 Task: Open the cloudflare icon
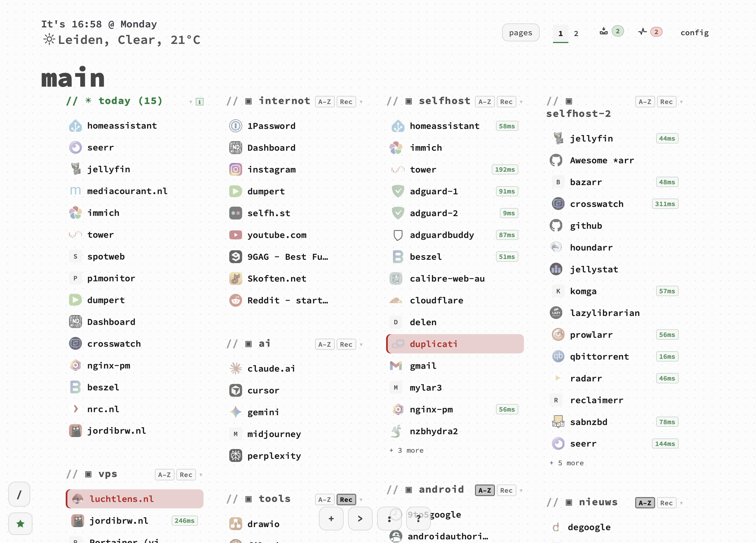pos(396,300)
